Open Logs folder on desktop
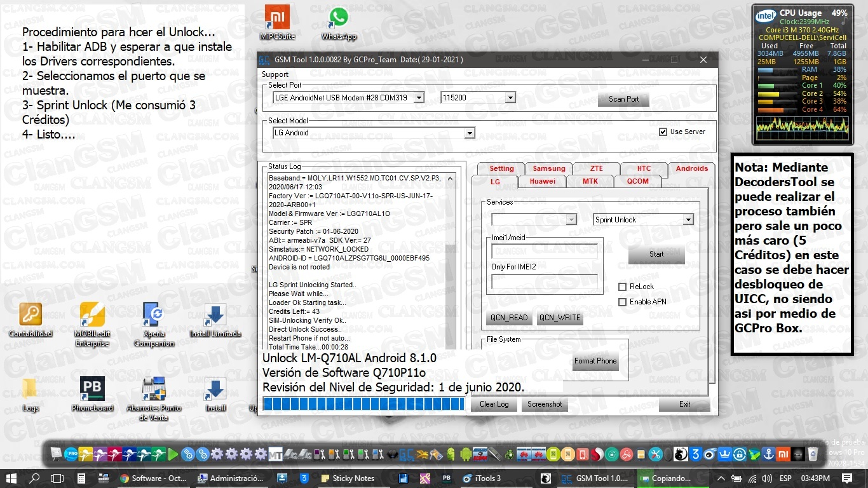 (31, 395)
